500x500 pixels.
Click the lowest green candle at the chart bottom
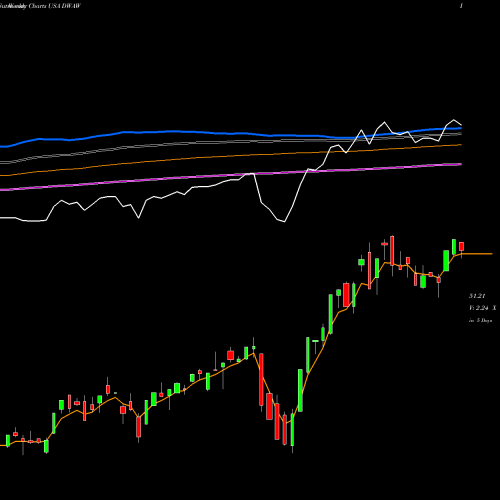click(x=292, y=430)
